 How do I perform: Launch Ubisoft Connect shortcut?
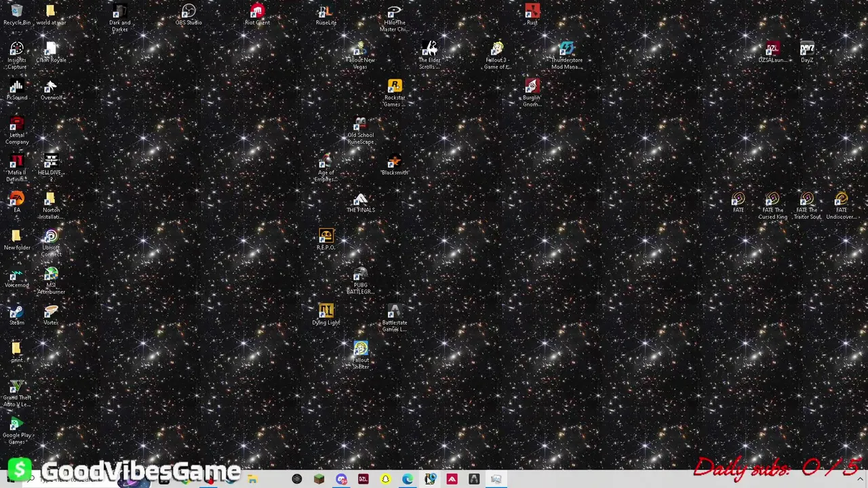51,243
